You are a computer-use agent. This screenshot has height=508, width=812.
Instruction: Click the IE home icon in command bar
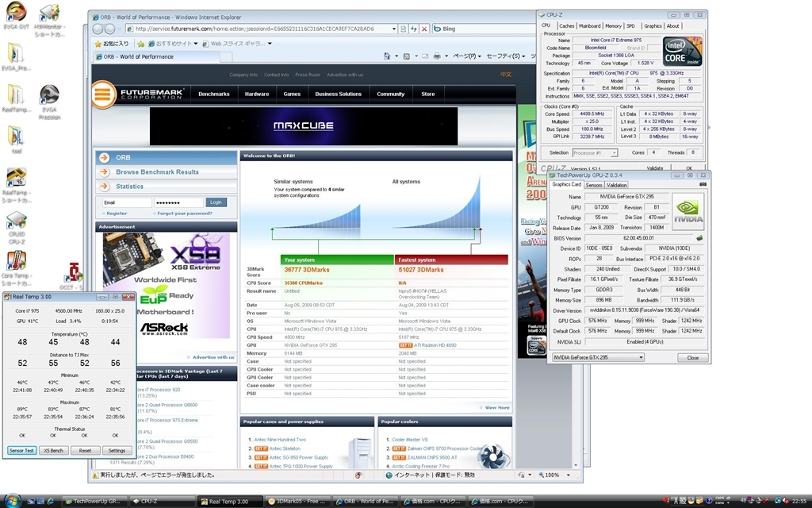387,56
